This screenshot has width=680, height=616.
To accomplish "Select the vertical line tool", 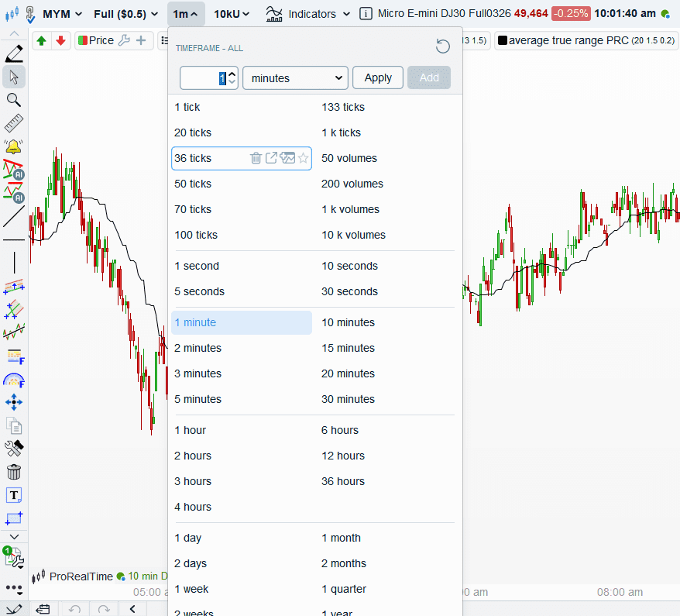I will (14, 263).
